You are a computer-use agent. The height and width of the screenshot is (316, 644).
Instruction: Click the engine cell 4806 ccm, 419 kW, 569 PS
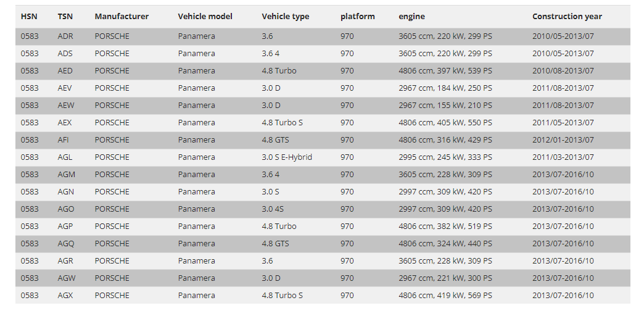point(445,295)
